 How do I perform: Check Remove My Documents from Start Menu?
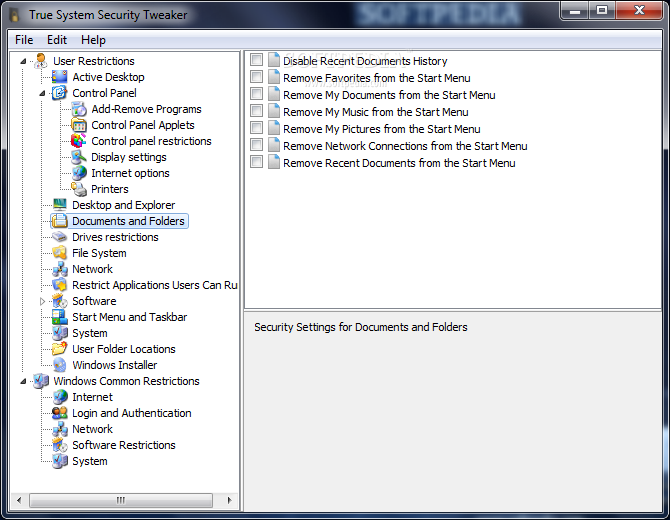pyautogui.click(x=256, y=94)
